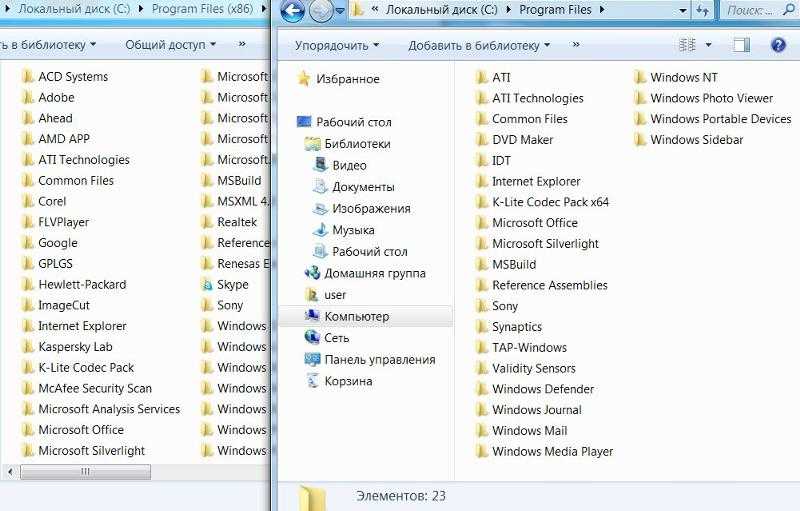
Task: Show hidden toolbar commands in the left window
Action: pos(242,44)
